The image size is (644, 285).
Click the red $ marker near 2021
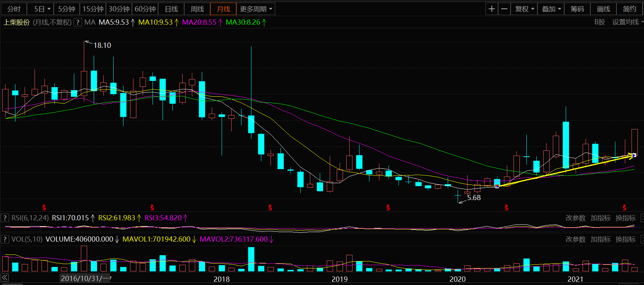(624, 208)
